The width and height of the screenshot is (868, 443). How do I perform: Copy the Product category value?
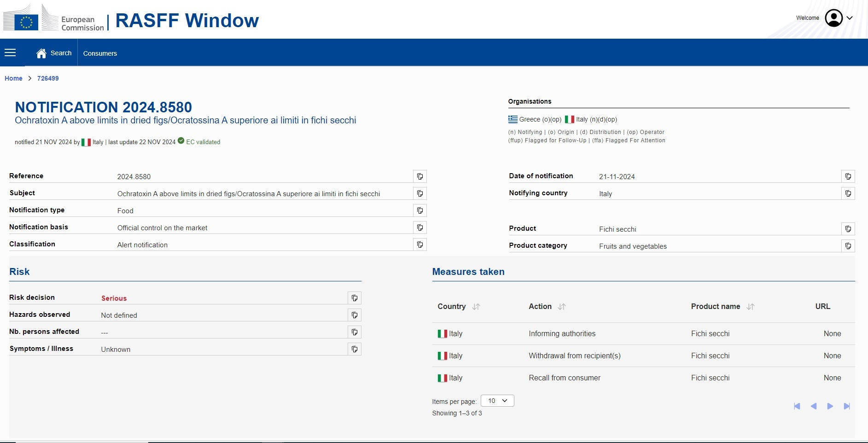[x=848, y=246]
